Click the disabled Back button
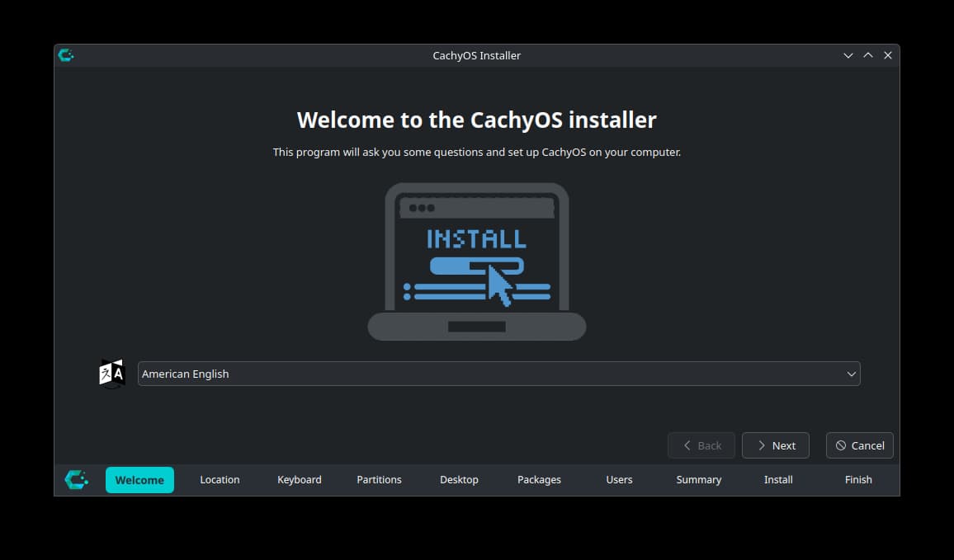The height and width of the screenshot is (560, 954). [x=701, y=445]
